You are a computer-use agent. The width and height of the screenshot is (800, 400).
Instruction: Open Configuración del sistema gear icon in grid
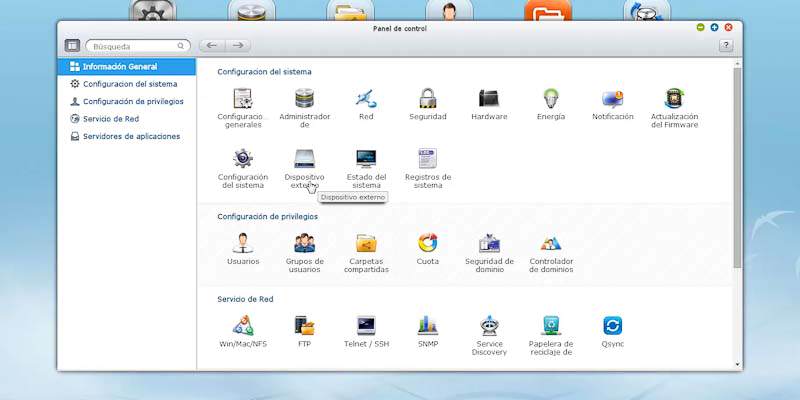pyautogui.click(x=243, y=159)
